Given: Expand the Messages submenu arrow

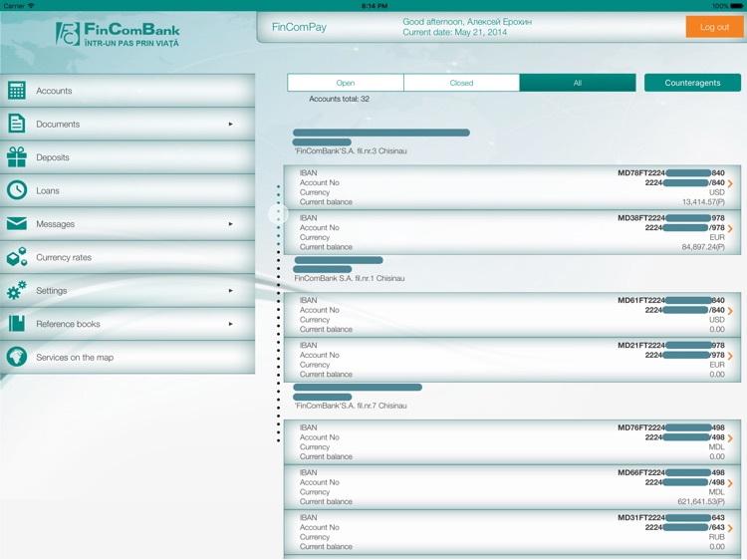Looking at the screenshot, I should pyautogui.click(x=231, y=224).
